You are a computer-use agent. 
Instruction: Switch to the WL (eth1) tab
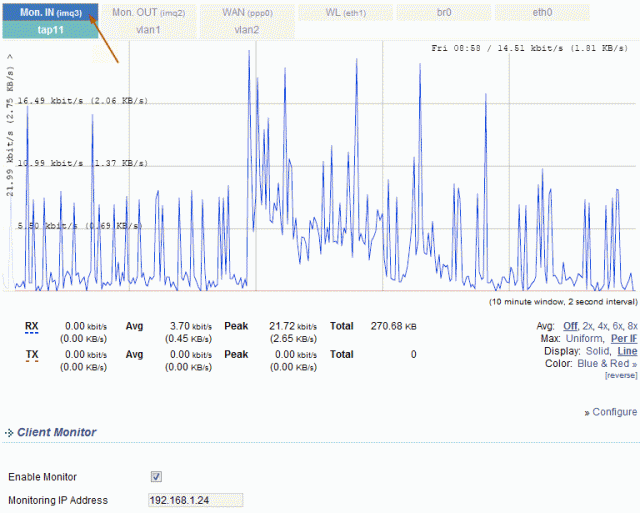[x=345, y=13]
